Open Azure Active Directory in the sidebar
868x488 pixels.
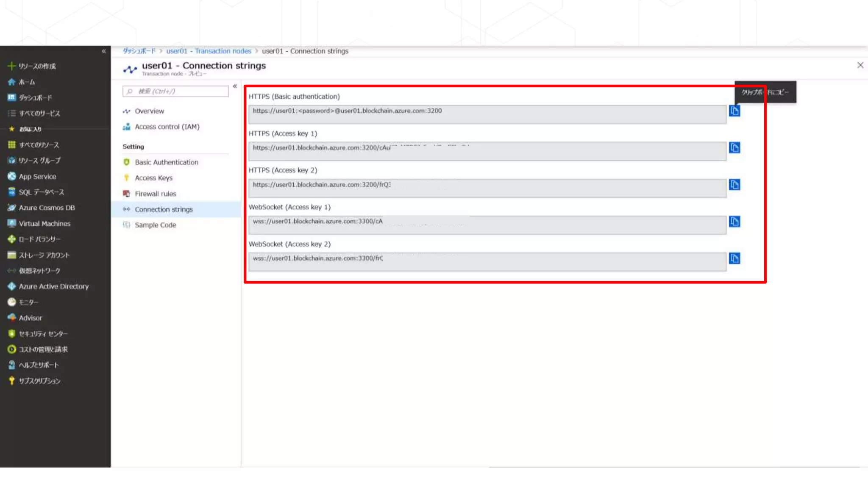[x=53, y=286]
